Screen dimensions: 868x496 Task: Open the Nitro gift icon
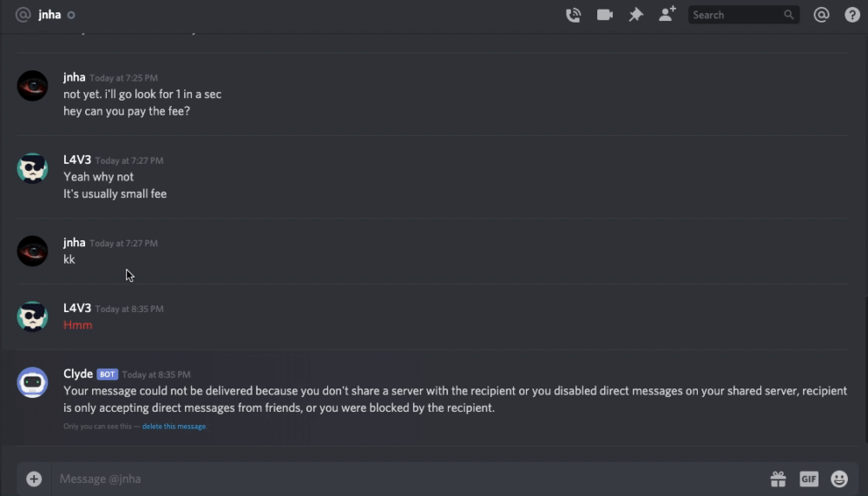coord(778,479)
